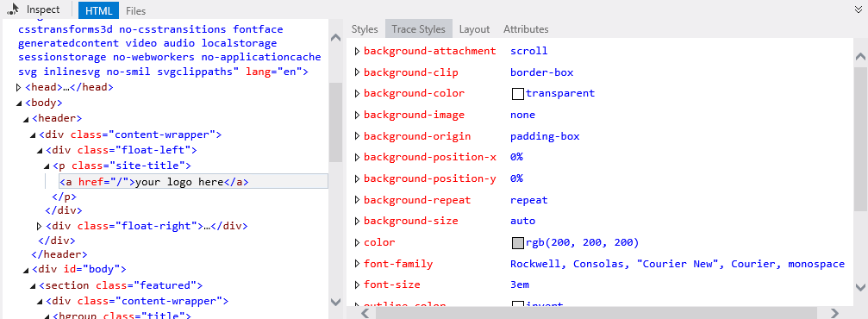Click the repeat value of background-repeat

528,200
